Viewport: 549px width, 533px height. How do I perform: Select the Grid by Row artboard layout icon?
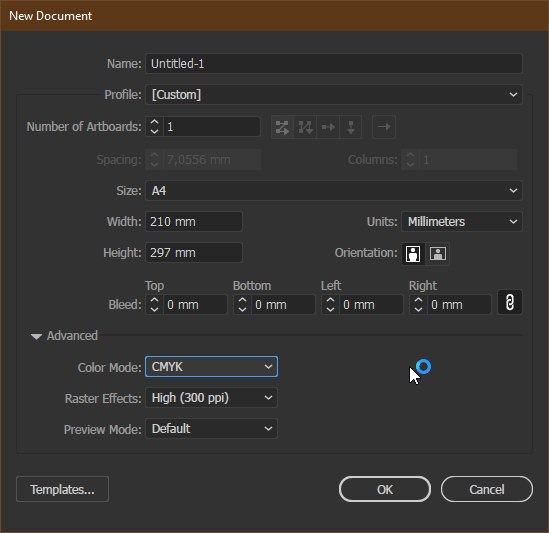tap(282, 127)
